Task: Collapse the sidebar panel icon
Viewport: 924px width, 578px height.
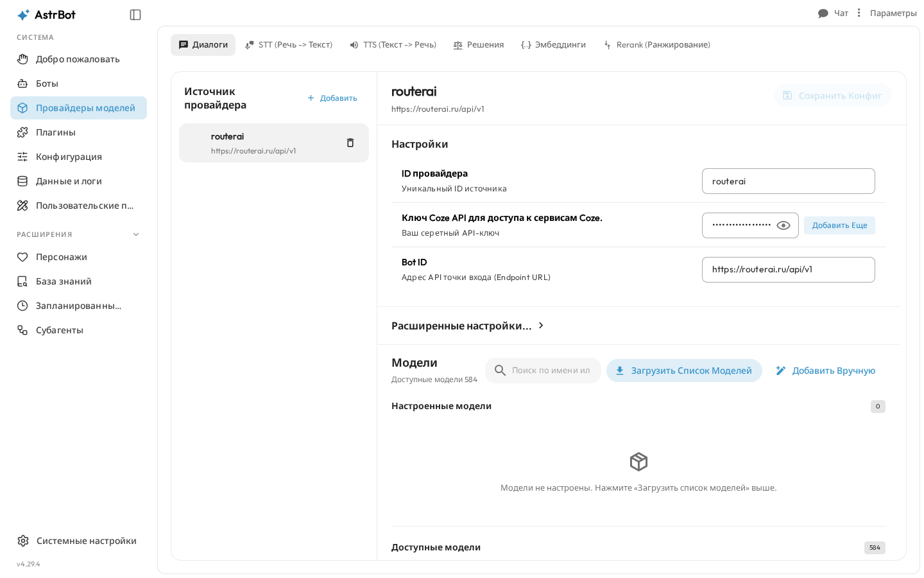Action: pos(135,15)
